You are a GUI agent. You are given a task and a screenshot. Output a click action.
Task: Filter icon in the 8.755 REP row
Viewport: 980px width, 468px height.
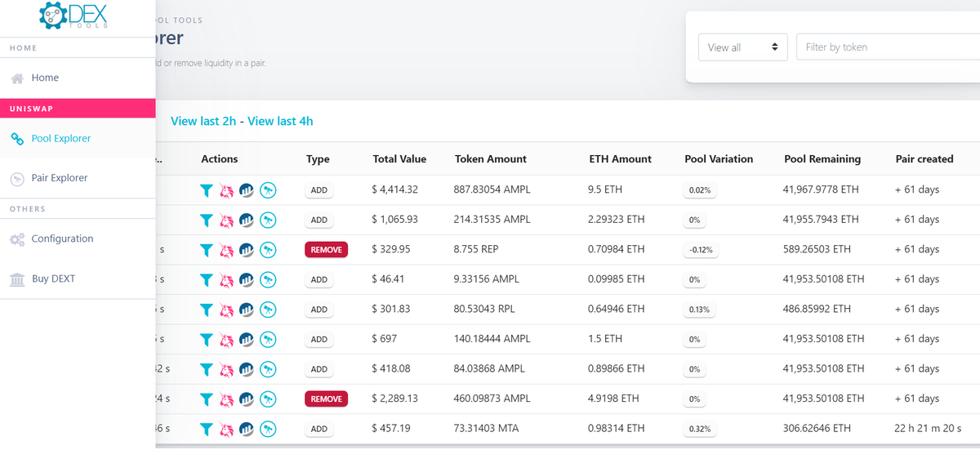pos(207,250)
